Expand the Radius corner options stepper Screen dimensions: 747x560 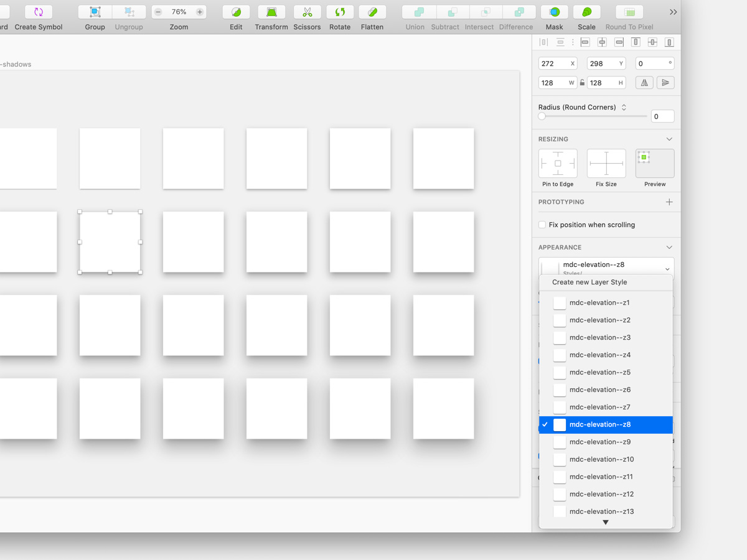[623, 107]
